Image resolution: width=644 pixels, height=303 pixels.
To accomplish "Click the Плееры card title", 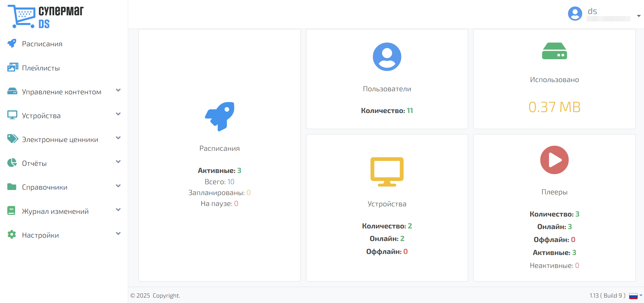I will (554, 192).
